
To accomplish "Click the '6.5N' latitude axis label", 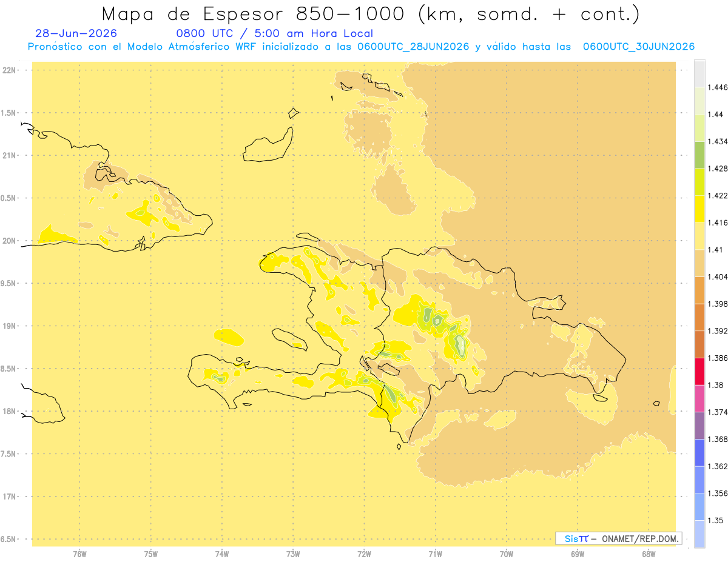I will click(x=9, y=539).
